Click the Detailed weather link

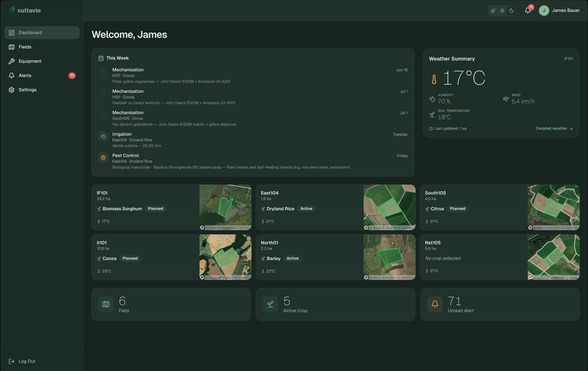[554, 129]
